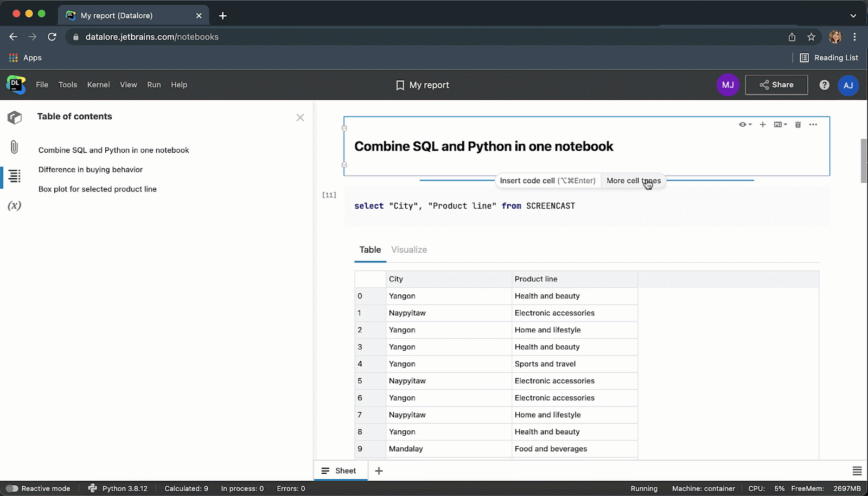
Task: Select the Table of contents sidebar icon
Action: tap(14, 176)
